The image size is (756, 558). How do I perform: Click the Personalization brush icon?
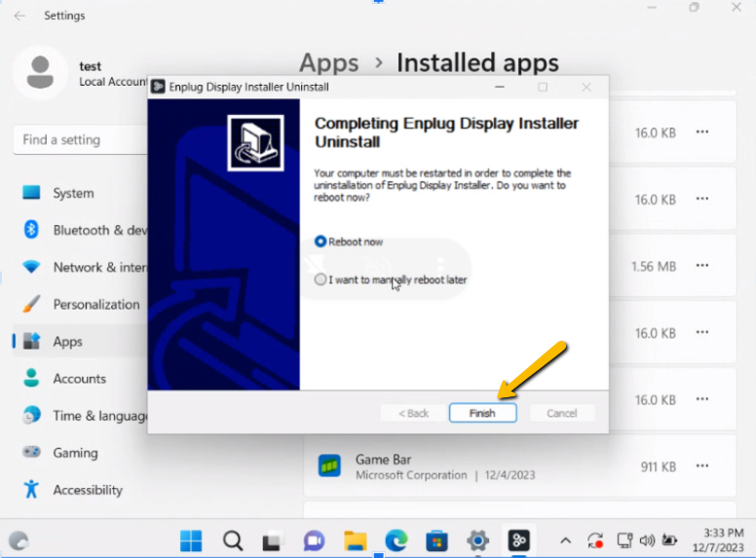click(x=31, y=304)
